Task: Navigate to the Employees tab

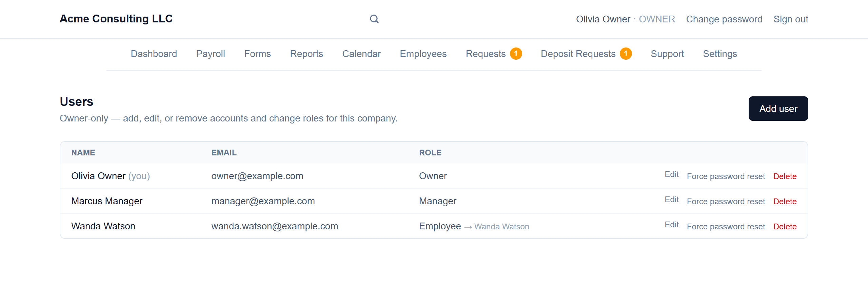Action: pos(423,54)
